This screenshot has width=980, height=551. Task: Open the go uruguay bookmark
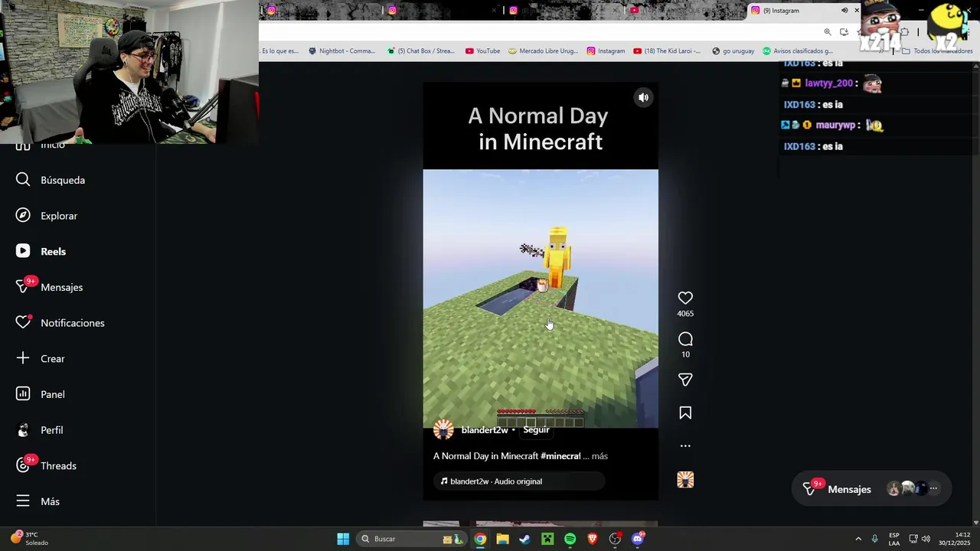(x=733, y=51)
